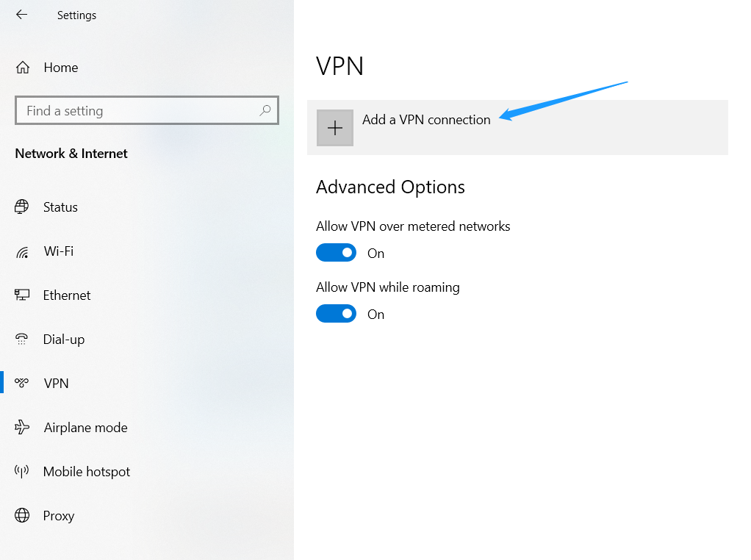This screenshot has height=560, width=751.
Task: Disable Allow VPN while roaming switch
Action: click(x=336, y=314)
